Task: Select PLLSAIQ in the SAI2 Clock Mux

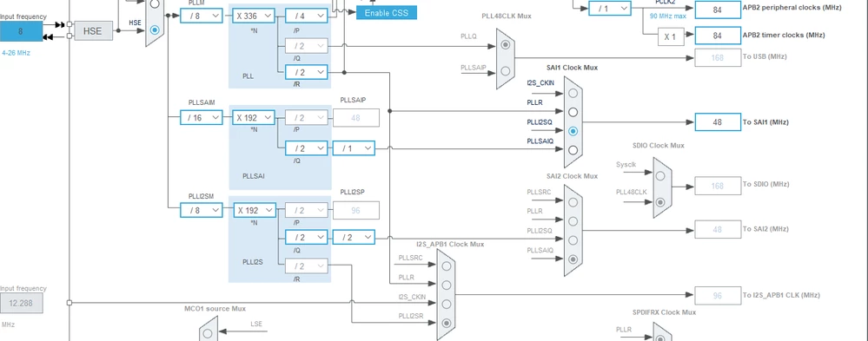Action: (573, 259)
